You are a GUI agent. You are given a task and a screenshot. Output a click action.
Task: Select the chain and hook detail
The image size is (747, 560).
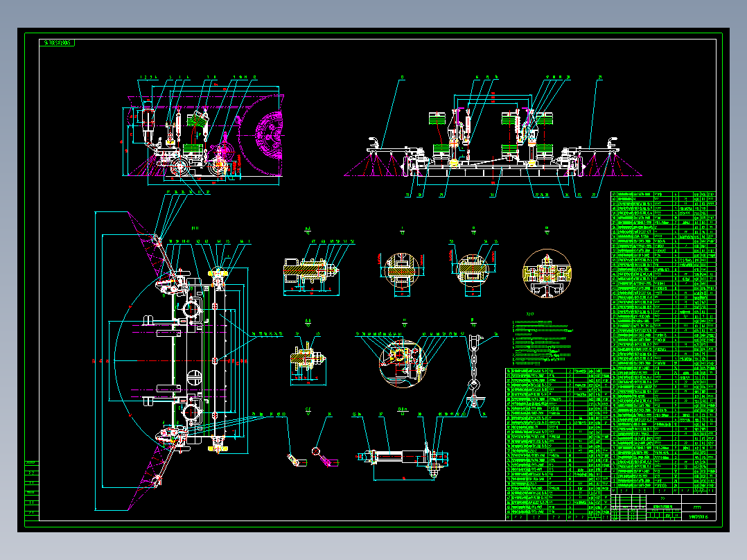point(473,371)
